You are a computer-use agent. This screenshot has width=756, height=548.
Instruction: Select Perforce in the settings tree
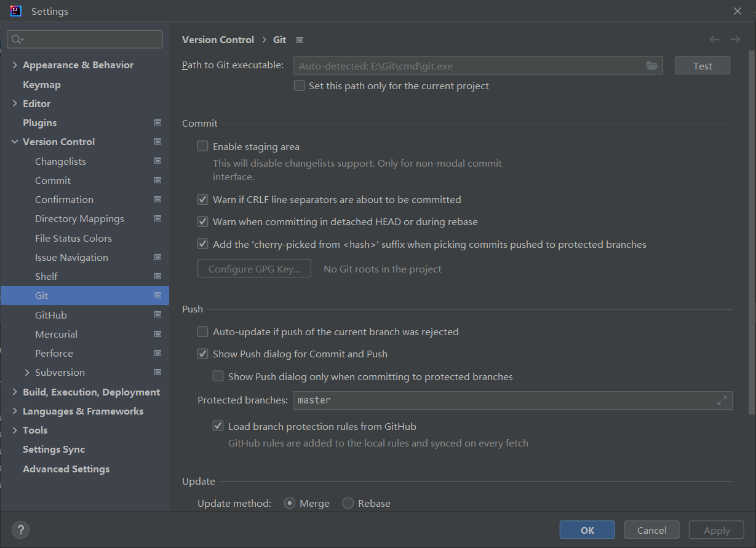tap(54, 353)
